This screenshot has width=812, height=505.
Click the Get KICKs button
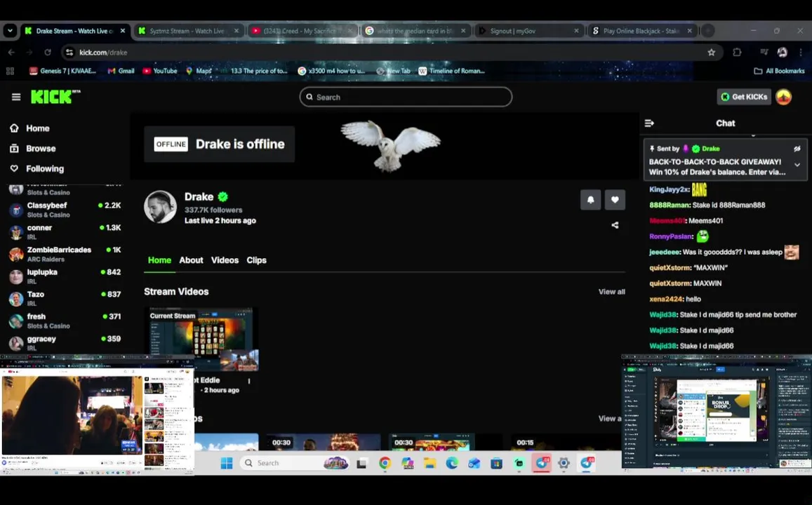coord(744,97)
